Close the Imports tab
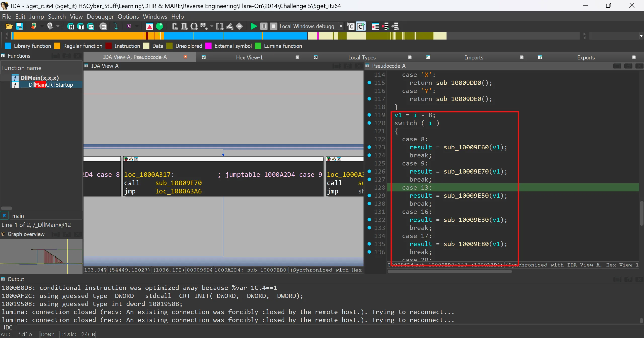The width and height of the screenshot is (644, 338). point(521,57)
